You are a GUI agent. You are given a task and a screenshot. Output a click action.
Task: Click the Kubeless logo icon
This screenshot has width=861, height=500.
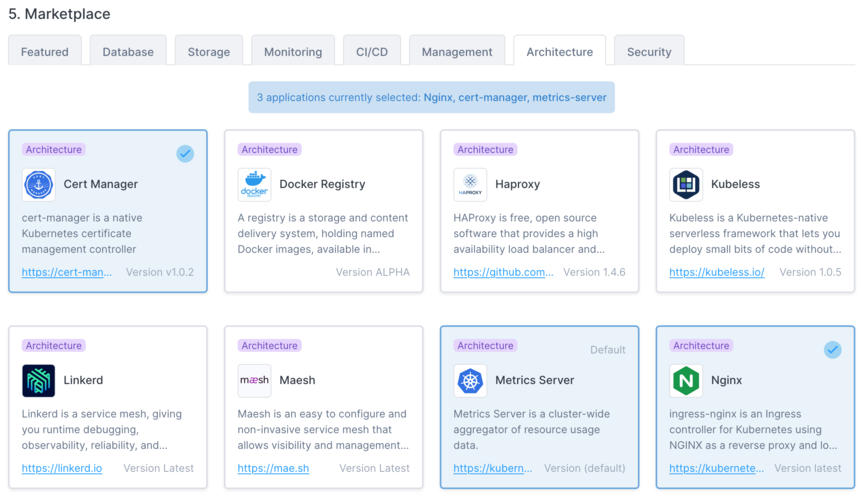tap(686, 184)
